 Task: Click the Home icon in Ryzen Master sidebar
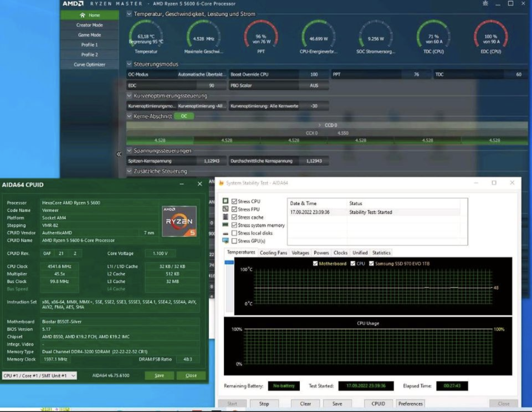click(x=82, y=15)
